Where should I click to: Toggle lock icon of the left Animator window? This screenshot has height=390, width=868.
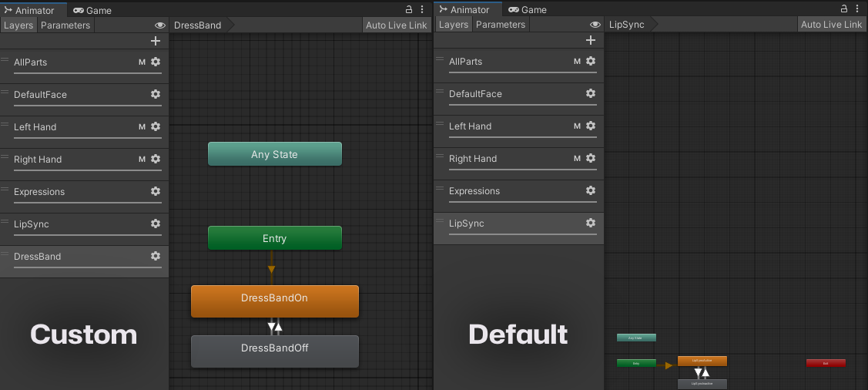click(x=410, y=10)
